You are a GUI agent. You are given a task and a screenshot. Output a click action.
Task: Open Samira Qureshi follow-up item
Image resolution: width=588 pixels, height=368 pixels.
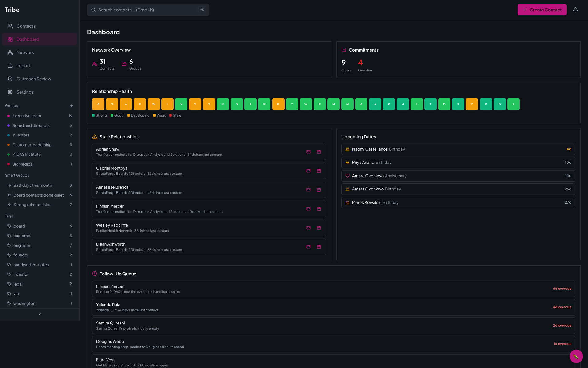point(334,326)
